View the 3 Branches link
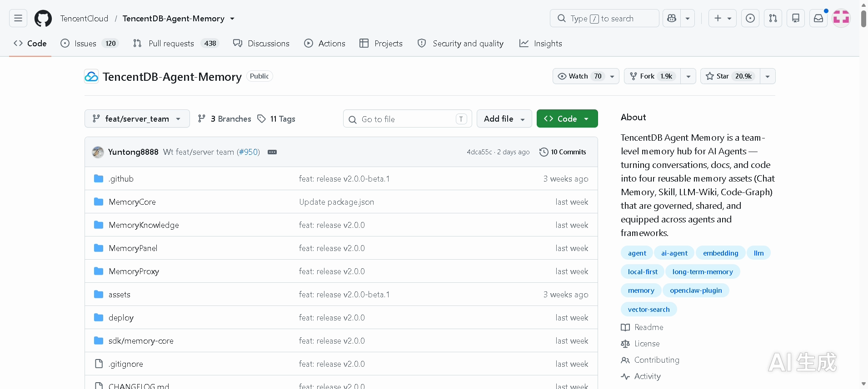 tap(224, 118)
